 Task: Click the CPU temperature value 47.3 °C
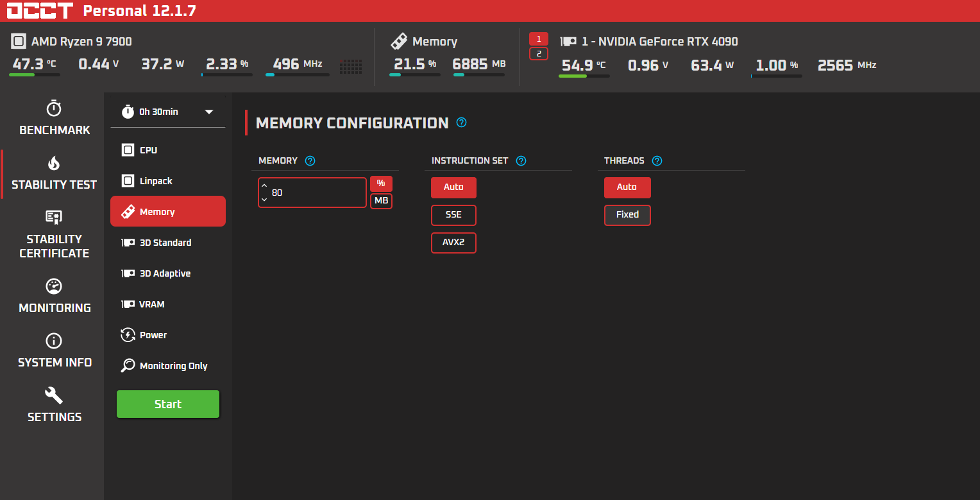34,64
